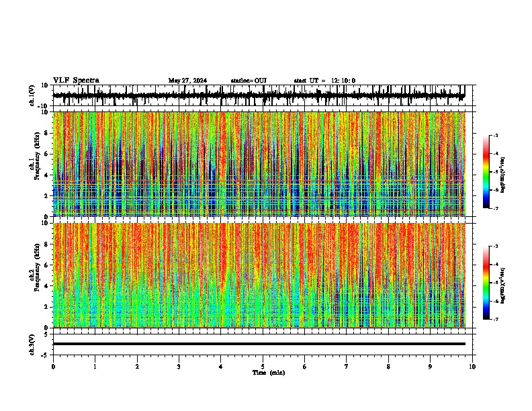
Task: Click the "8" tick on ch.1 frequency axis
Action: [47, 133]
